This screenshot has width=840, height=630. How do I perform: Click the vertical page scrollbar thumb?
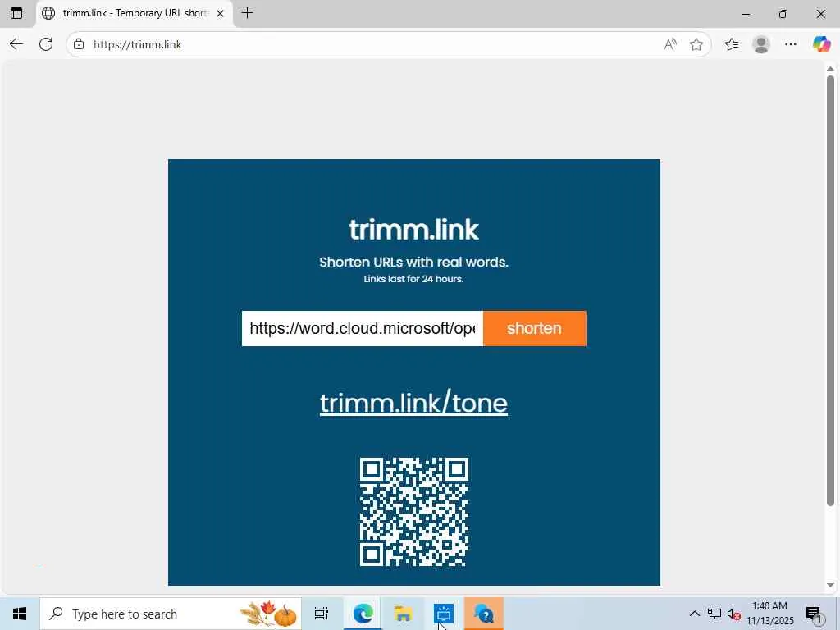(830, 290)
